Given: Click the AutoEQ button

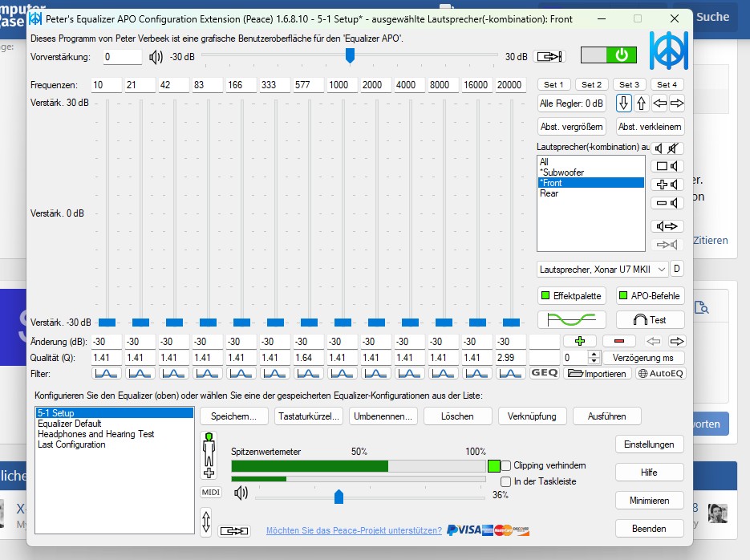Looking at the screenshot, I should pos(661,374).
